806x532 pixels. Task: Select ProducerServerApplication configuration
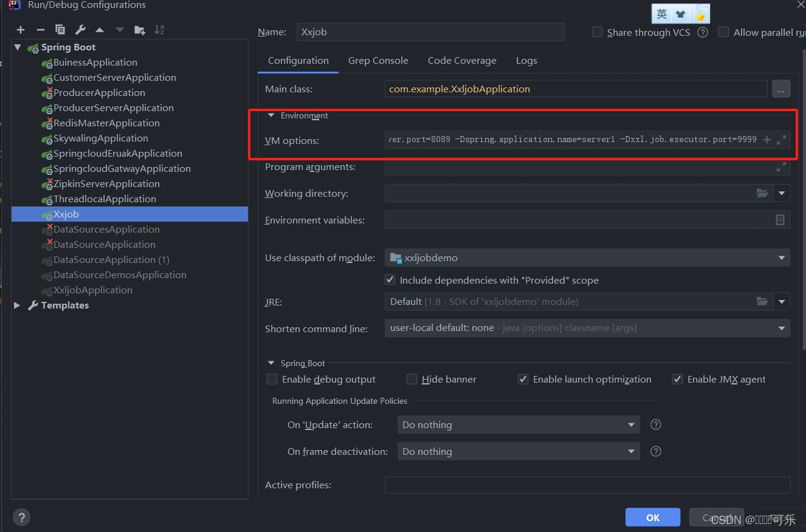(x=114, y=107)
